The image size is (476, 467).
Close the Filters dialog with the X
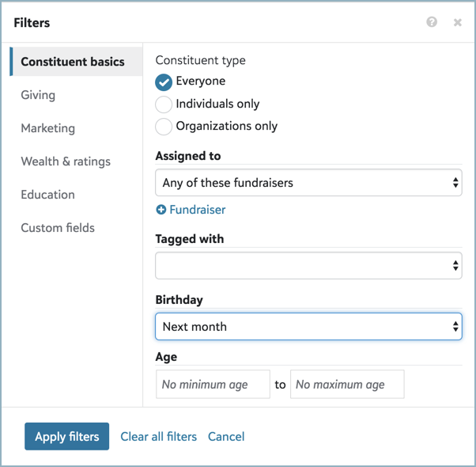[458, 22]
